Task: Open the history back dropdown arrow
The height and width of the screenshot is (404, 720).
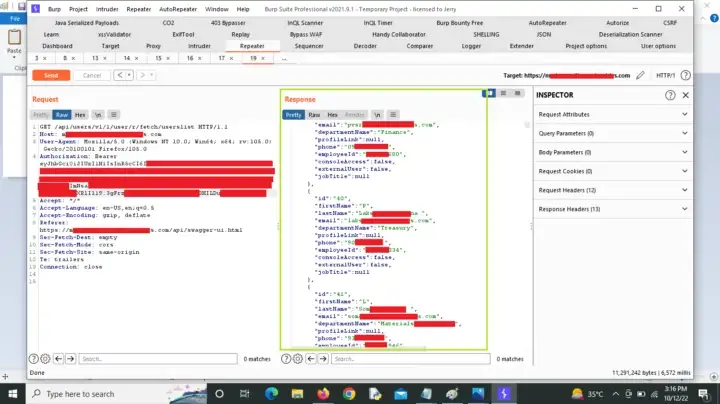Action: click(129, 75)
